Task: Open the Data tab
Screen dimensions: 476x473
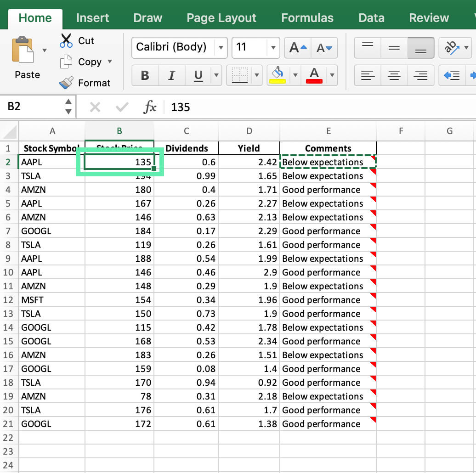Action: [371, 18]
